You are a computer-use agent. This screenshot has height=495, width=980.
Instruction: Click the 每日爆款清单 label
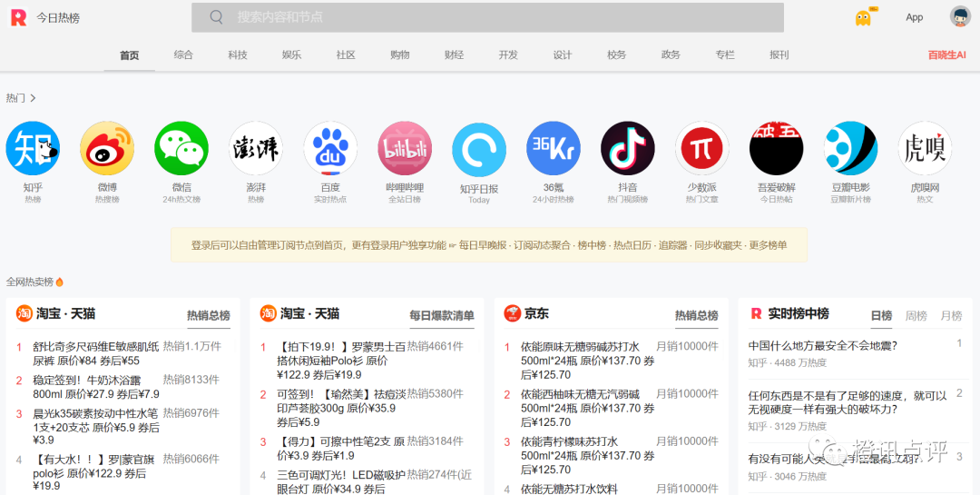pos(442,316)
